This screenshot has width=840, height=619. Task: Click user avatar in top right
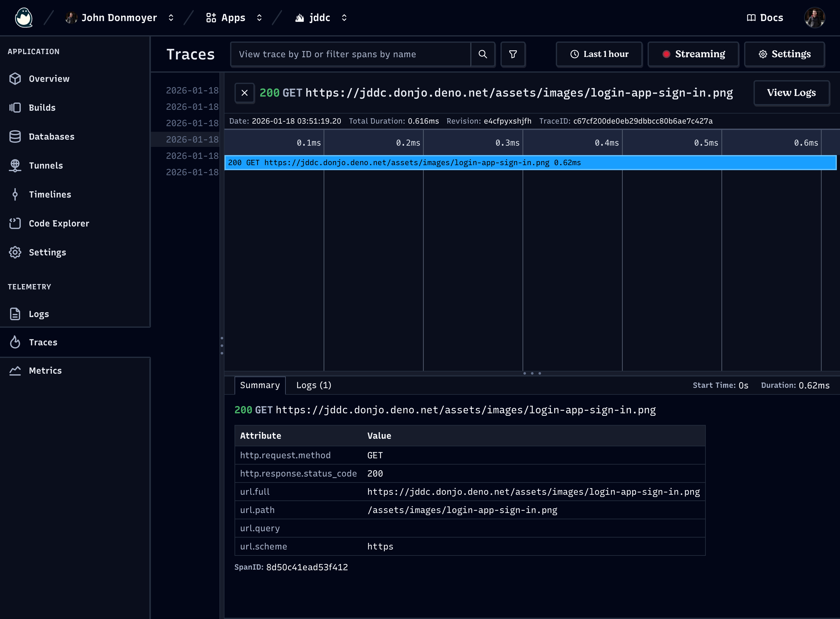click(x=815, y=18)
